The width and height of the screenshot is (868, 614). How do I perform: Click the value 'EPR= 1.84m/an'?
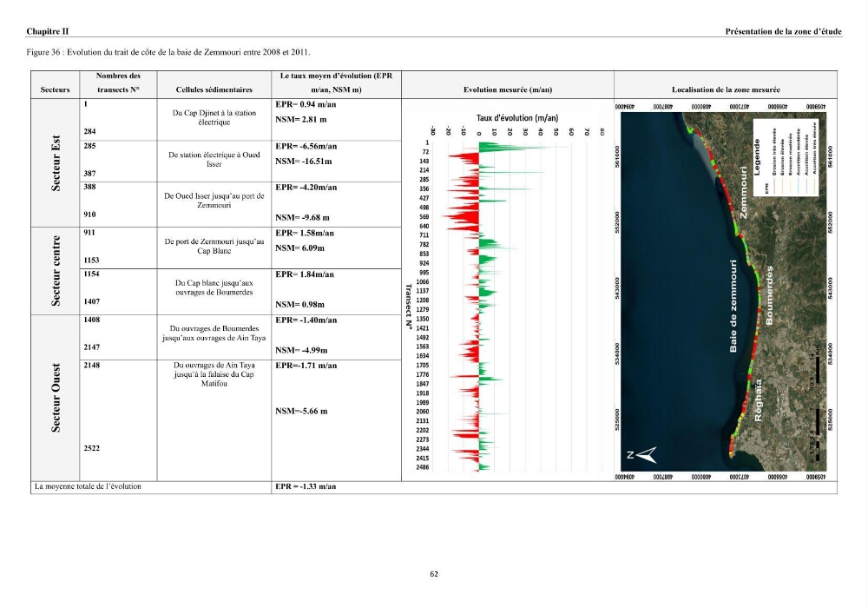(305, 274)
